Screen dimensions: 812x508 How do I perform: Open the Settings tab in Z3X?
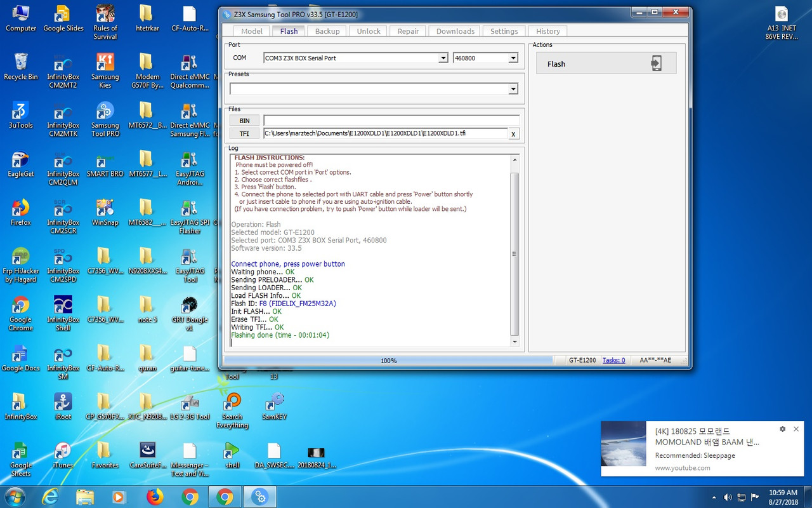coord(504,31)
